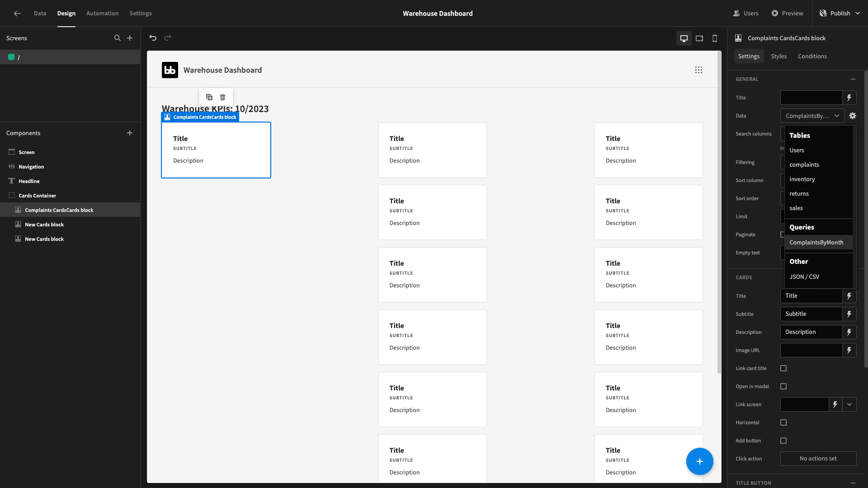The height and width of the screenshot is (488, 868).
Task: Click the Preview play button
Action: tap(788, 14)
